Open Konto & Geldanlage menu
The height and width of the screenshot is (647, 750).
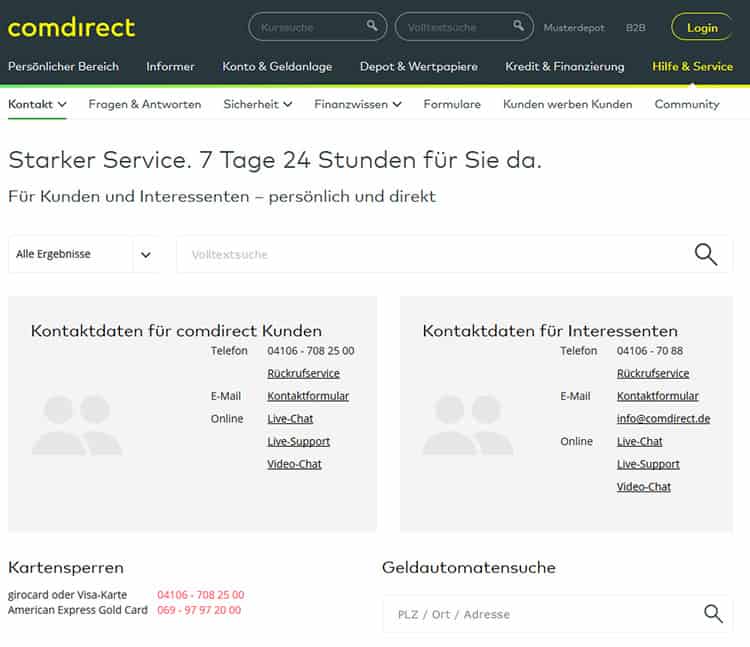(277, 66)
